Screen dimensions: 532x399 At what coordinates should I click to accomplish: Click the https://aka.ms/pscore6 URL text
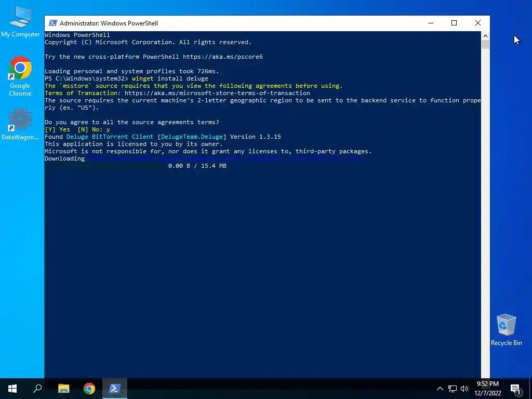(x=223, y=57)
